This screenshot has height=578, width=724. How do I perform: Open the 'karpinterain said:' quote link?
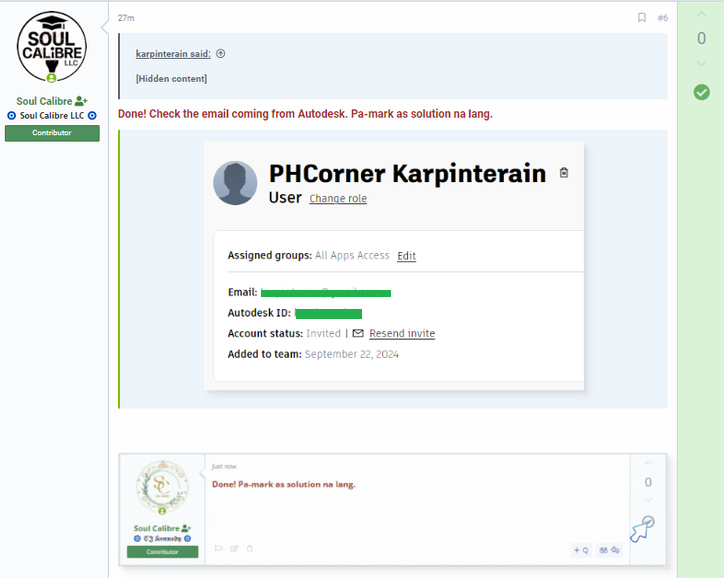click(173, 54)
